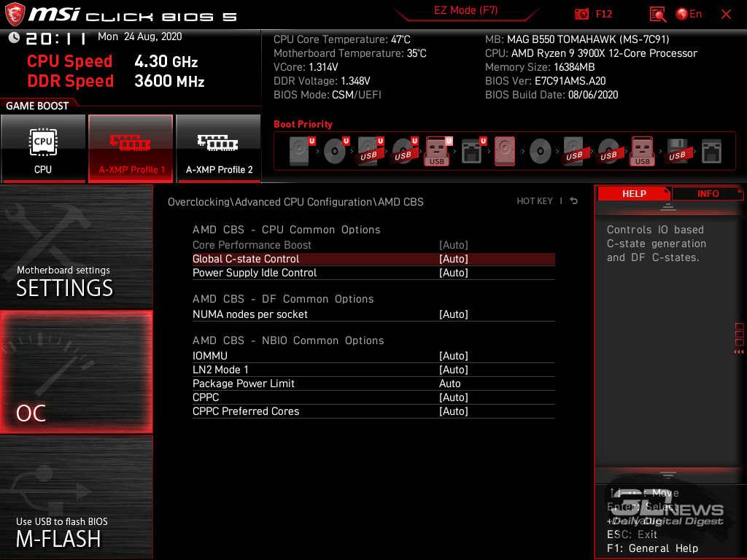Viewport: 747px width, 560px height.
Task: Click the bottom handle of the help panel
Action: coord(668,475)
